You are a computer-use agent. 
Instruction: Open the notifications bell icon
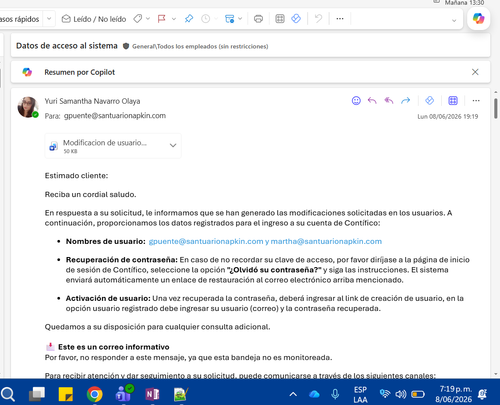tap(482, 394)
